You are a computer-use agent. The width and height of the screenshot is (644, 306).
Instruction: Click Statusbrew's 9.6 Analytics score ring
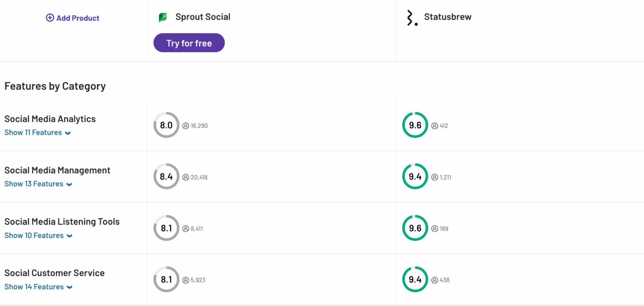click(x=415, y=125)
